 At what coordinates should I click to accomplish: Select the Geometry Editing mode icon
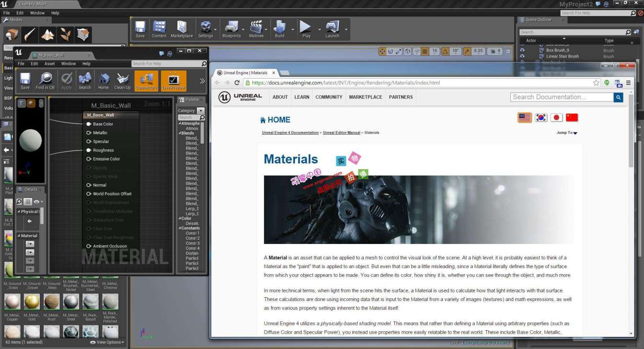tap(83, 35)
